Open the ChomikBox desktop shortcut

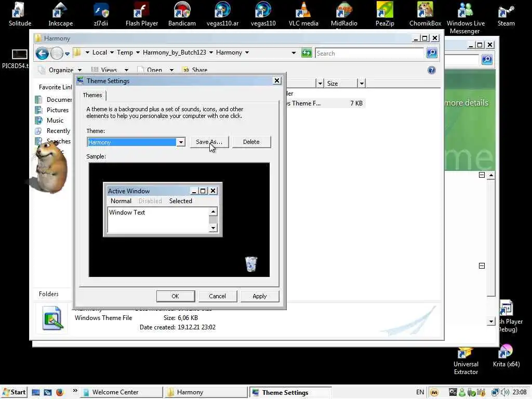pos(425,14)
